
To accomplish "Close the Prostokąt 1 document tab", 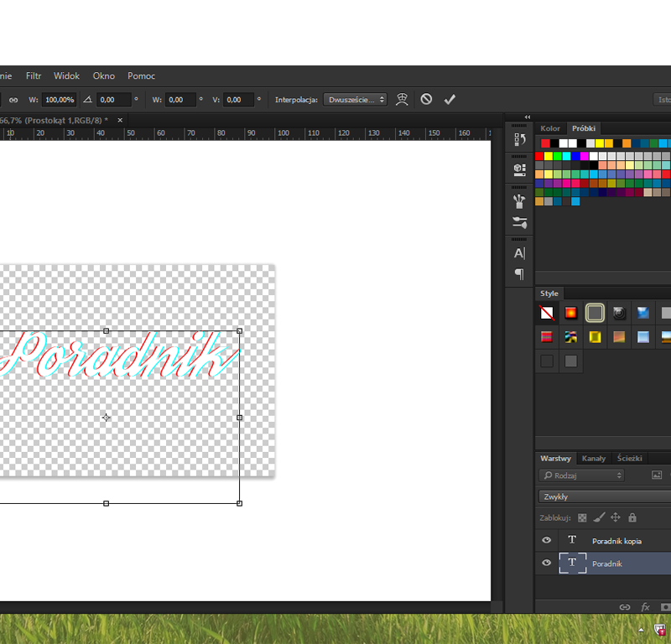I will 120,120.
